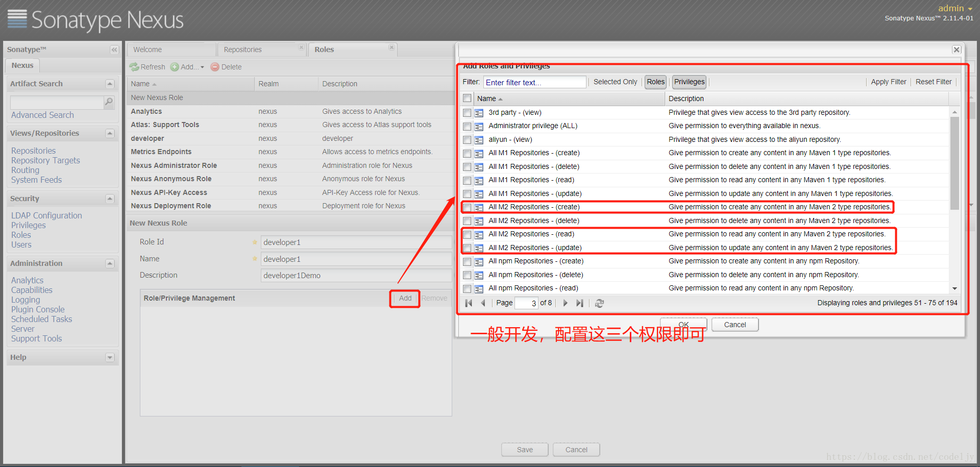Click the Sonatype Nexus logo icon
Viewport: 980px width, 467px height.
(x=17, y=19)
